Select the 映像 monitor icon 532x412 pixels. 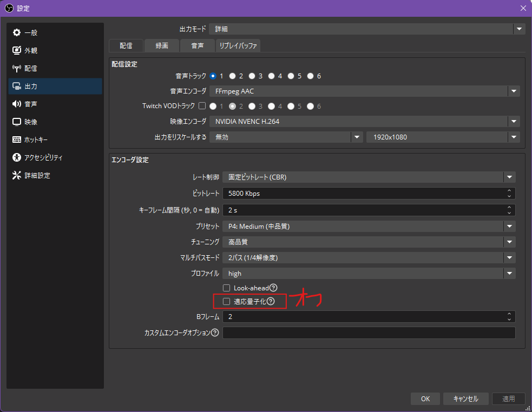tap(17, 122)
